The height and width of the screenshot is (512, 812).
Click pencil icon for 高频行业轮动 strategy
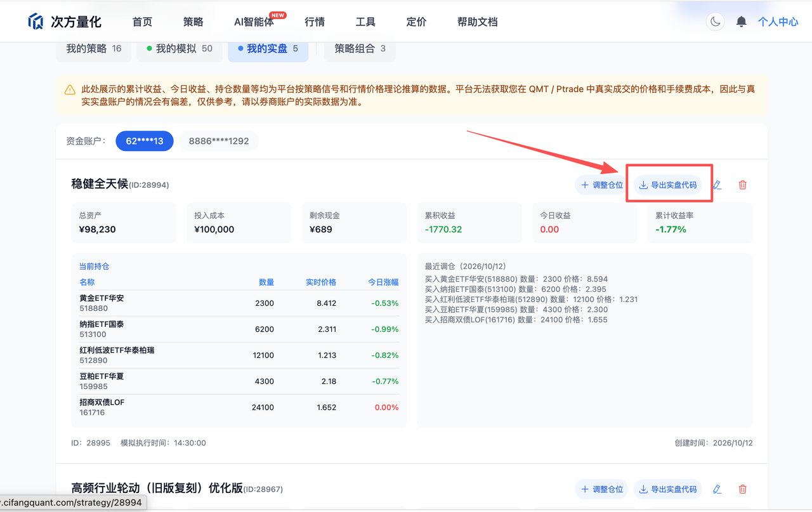pyautogui.click(x=717, y=489)
